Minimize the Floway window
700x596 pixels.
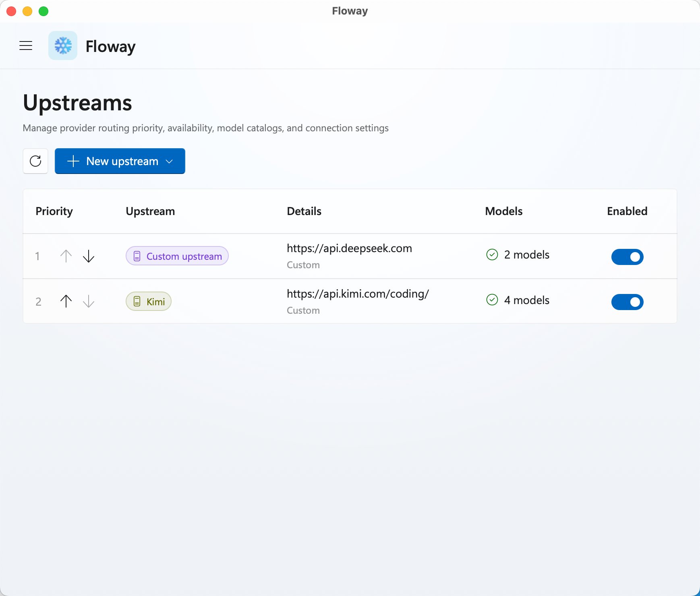click(x=27, y=11)
